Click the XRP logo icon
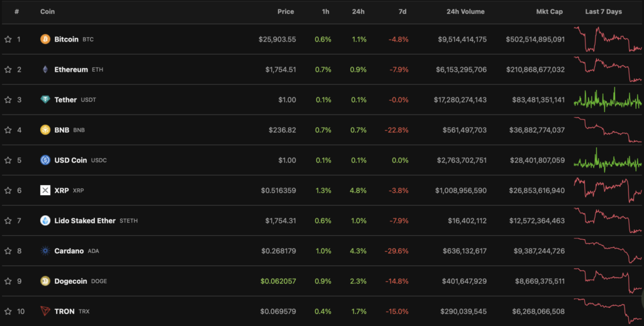The image size is (644, 326). pos(45,190)
